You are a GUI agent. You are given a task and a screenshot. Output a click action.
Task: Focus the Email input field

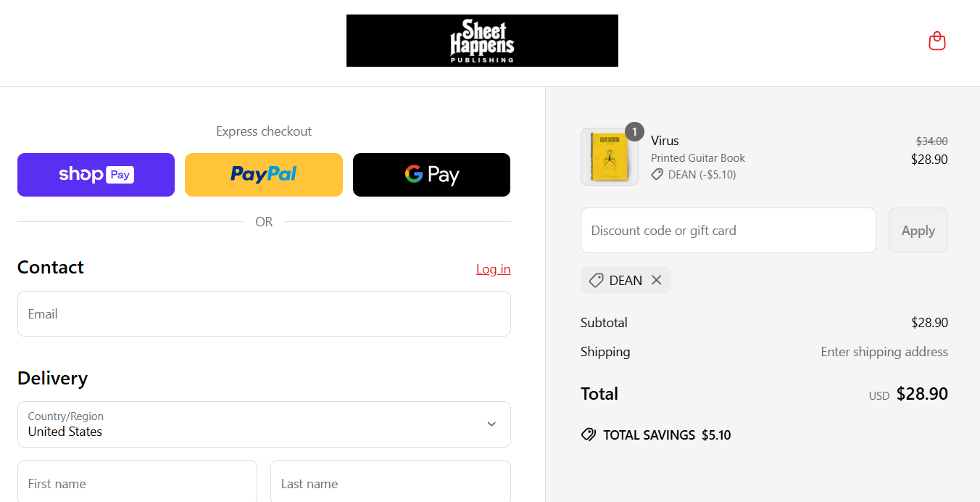[264, 314]
